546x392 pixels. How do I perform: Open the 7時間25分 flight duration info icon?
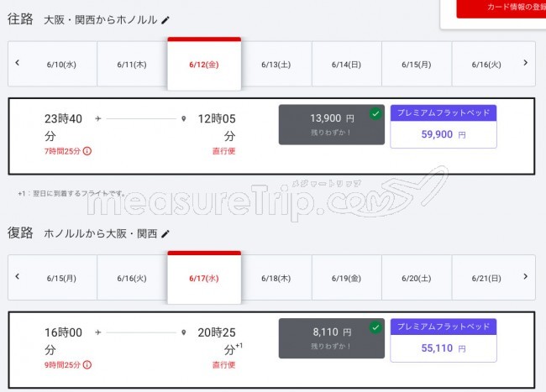coord(87,151)
